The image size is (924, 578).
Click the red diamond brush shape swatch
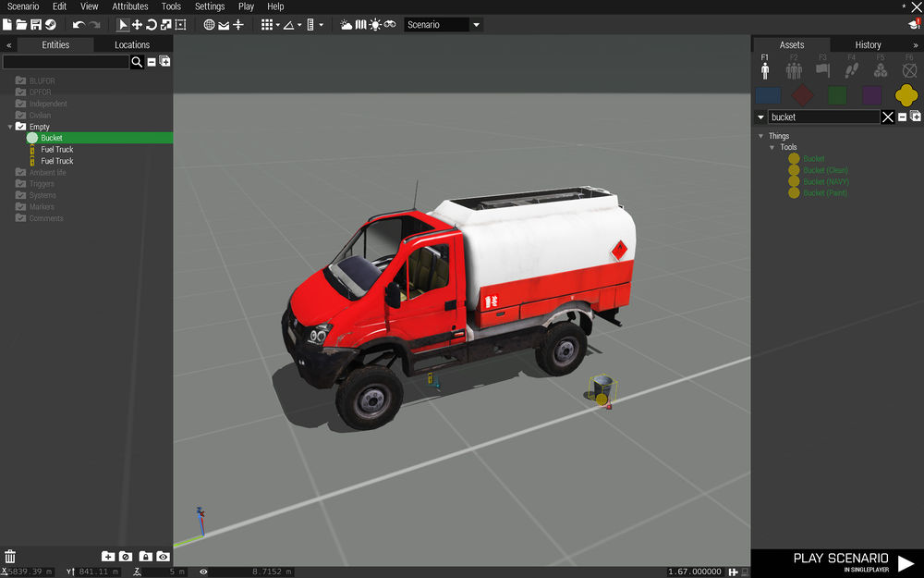pos(801,94)
